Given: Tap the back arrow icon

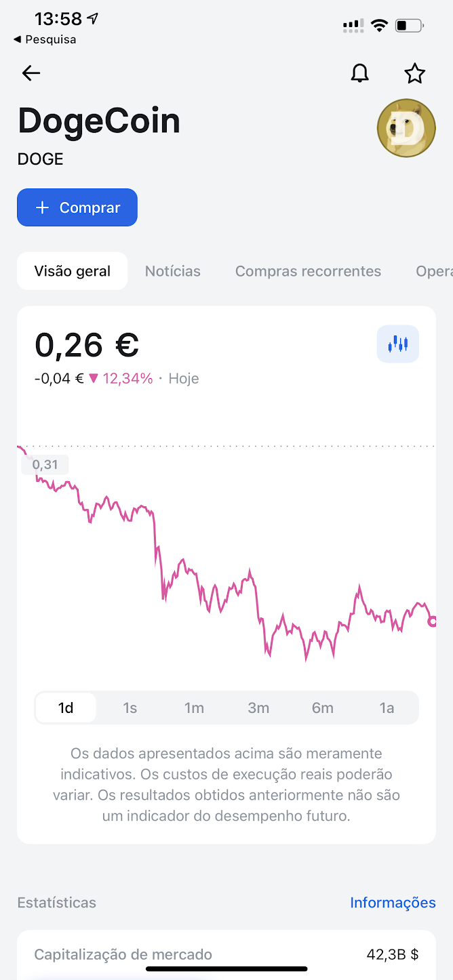Looking at the screenshot, I should (x=31, y=73).
